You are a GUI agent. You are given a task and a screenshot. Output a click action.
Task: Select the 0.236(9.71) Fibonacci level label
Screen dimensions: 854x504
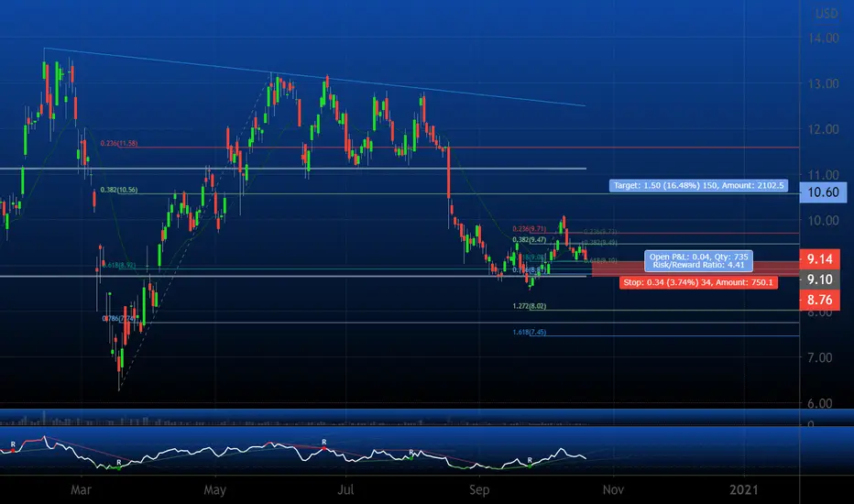[x=529, y=229]
